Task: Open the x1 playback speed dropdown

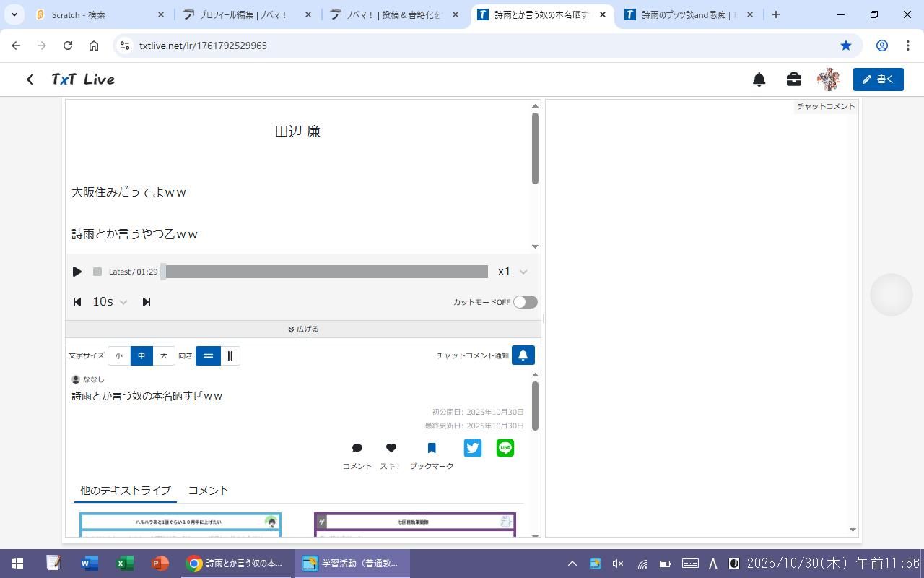Action: coord(513,272)
